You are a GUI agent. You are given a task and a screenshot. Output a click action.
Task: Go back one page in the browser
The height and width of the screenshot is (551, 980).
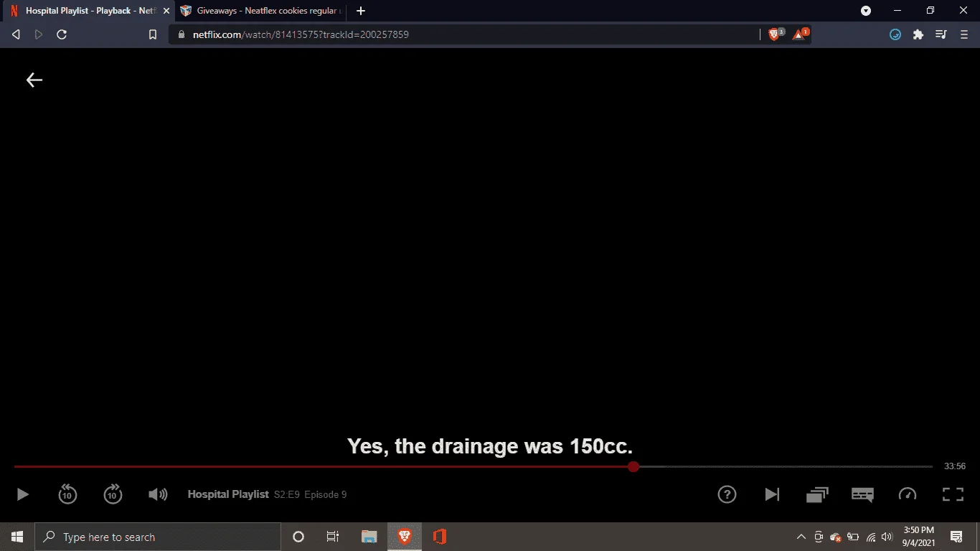tap(17, 34)
